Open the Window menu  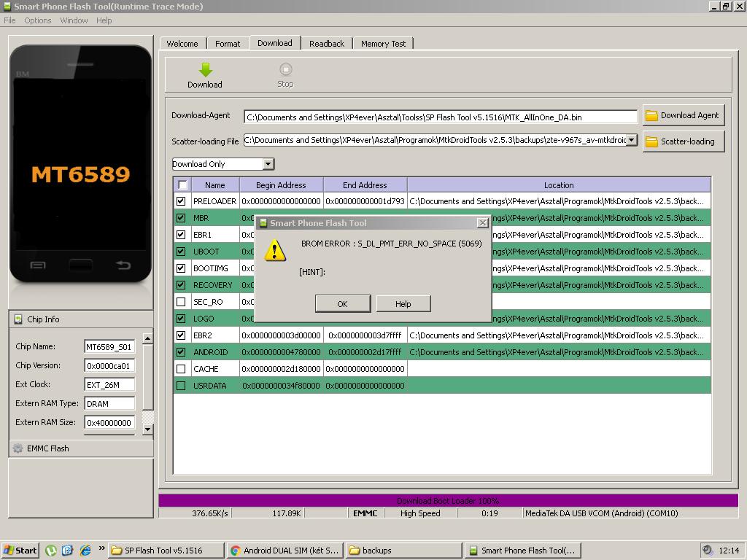[x=74, y=20]
